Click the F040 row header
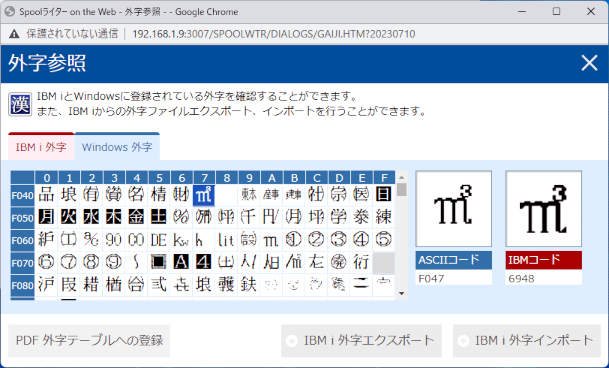The height and width of the screenshot is (368, 609). (23, 195)
